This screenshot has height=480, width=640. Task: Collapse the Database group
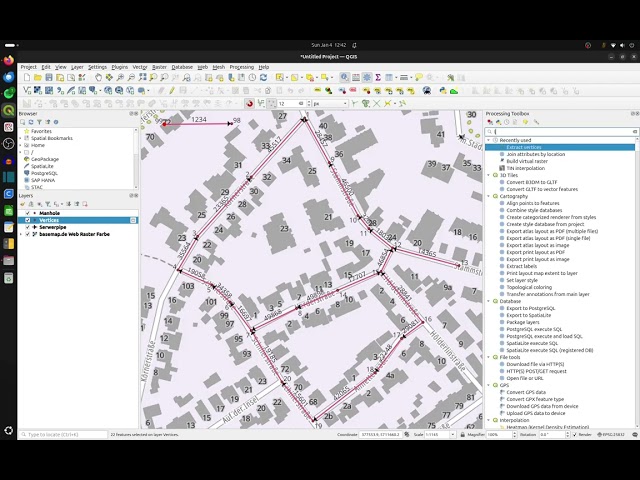(489, 301)
